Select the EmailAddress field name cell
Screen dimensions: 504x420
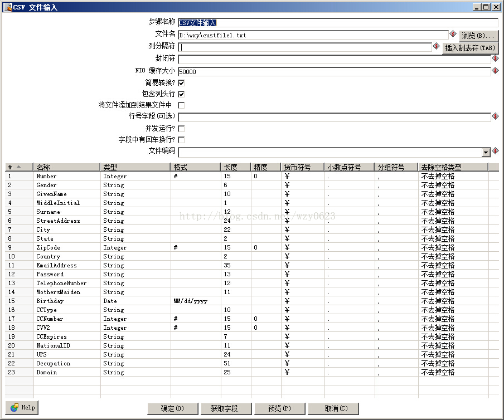(x=67, y=265)
